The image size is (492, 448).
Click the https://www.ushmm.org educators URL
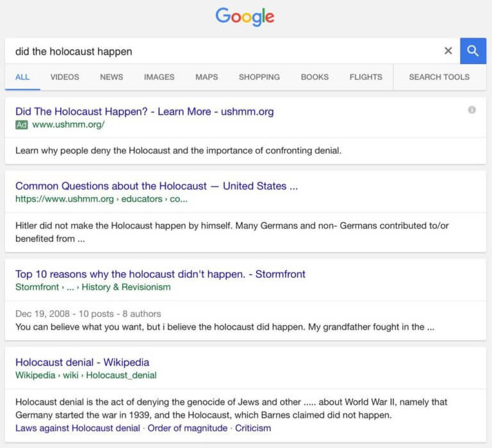point(101,199)
